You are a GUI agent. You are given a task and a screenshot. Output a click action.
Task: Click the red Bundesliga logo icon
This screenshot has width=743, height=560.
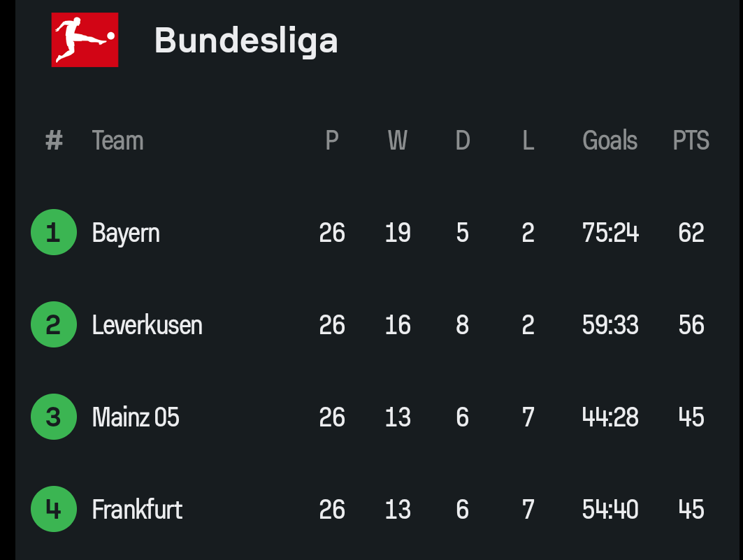click(x=85, y=40)
